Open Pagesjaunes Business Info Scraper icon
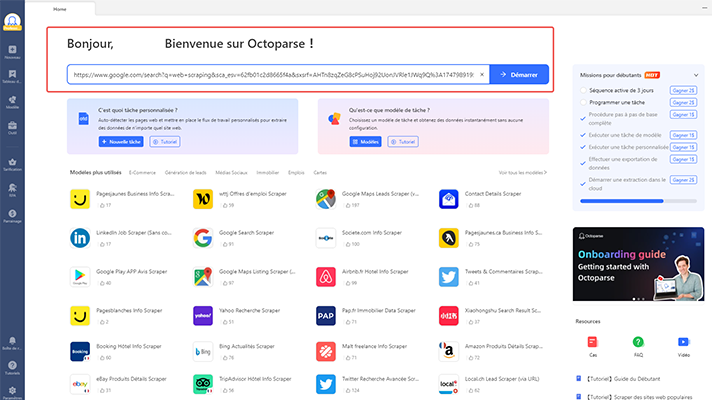Image resolution: width=712 pixels, height=400 pixels. pyautogui.click(x=80, y=199)
